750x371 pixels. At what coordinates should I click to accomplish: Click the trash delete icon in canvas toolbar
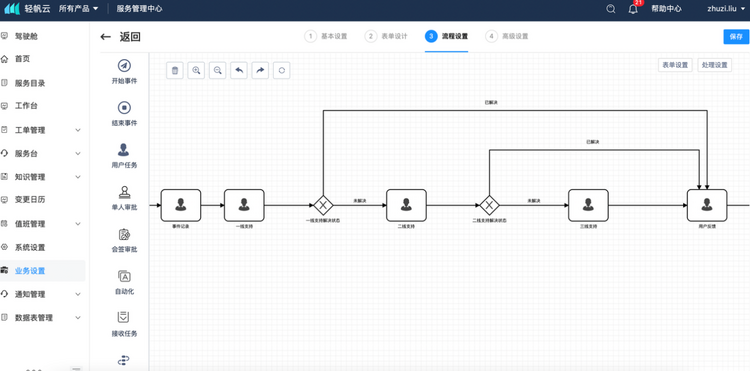coord(175,70)
